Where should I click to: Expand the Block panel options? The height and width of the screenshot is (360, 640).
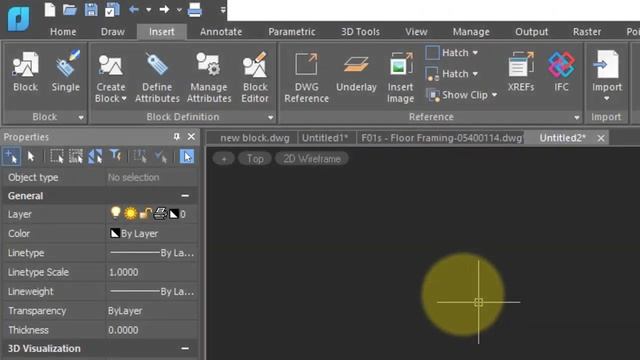click(x=81, y=118)
